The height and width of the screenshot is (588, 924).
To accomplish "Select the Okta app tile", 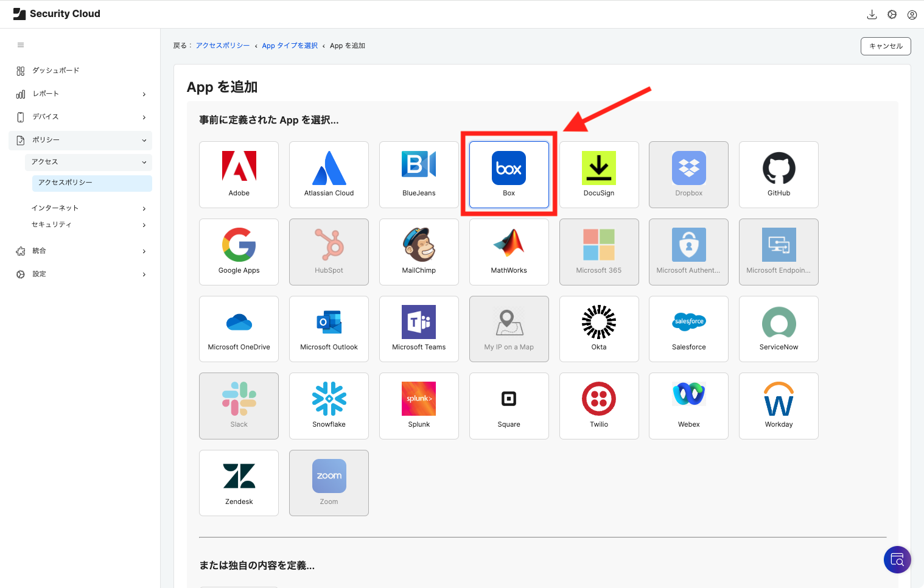I will pos(599,329).
